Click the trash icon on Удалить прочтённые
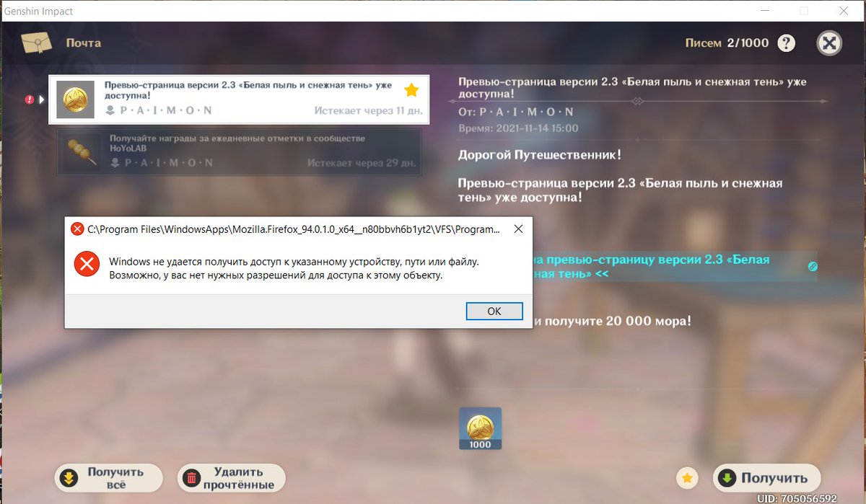This screenshot has width=866, height=504. (192, 478)
